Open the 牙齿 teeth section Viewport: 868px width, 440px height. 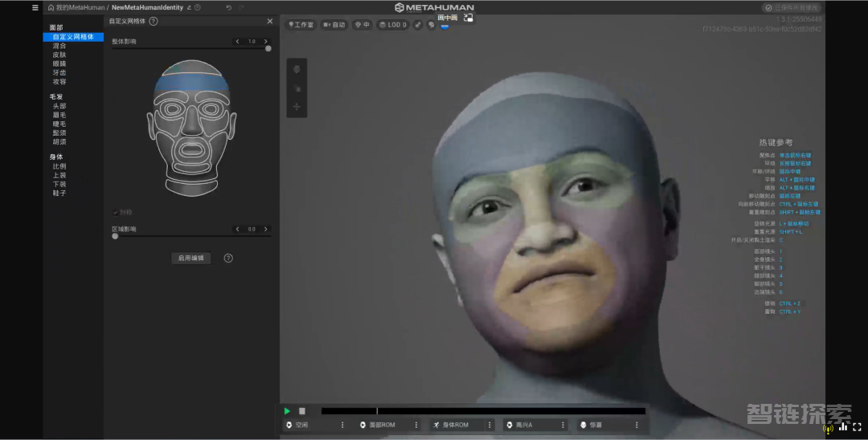point(59,72)
